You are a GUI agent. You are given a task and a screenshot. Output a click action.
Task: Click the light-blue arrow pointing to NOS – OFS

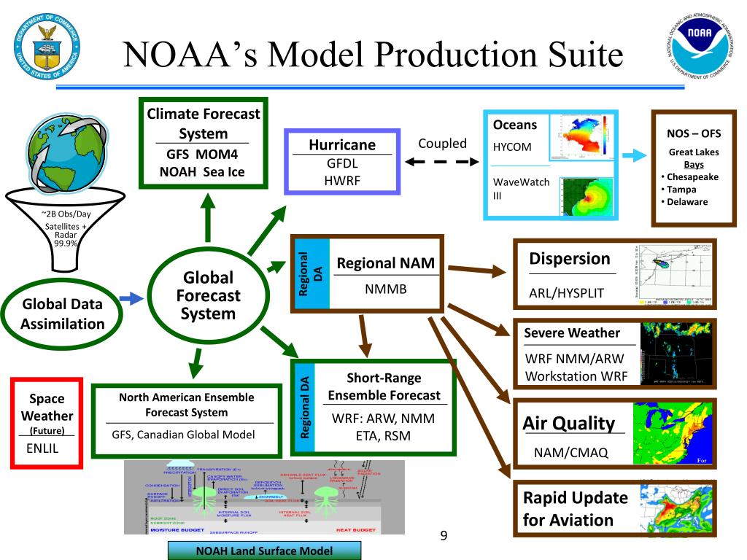(635, 155)
